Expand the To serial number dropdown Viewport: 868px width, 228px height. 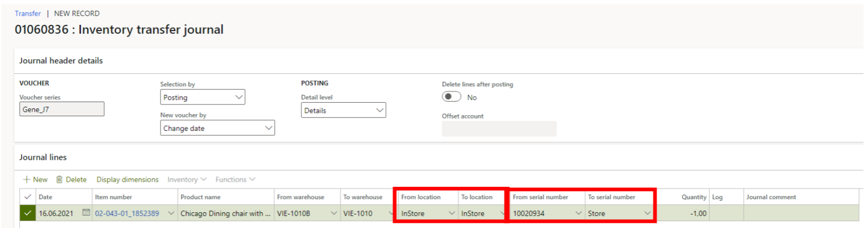pos(647,213)
